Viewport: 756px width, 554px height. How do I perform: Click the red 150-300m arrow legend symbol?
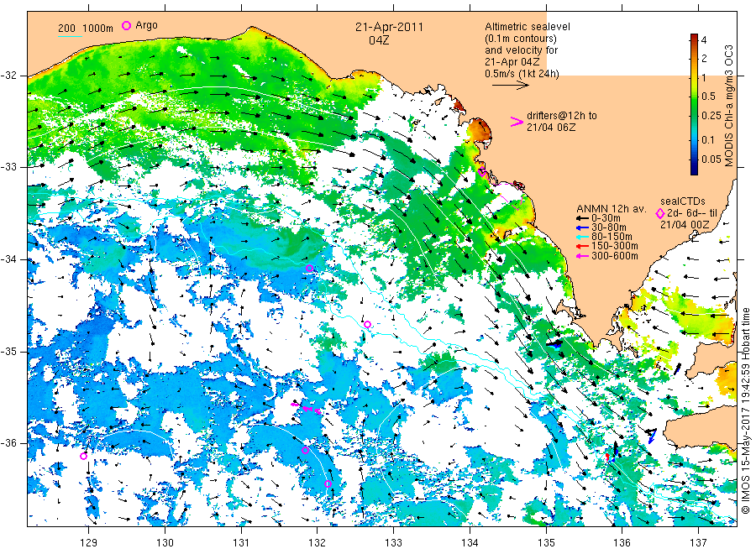click(582, 246)
